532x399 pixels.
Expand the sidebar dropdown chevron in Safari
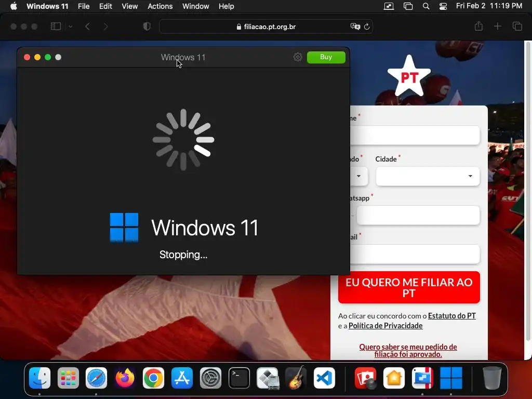click(x=70, y=26)
